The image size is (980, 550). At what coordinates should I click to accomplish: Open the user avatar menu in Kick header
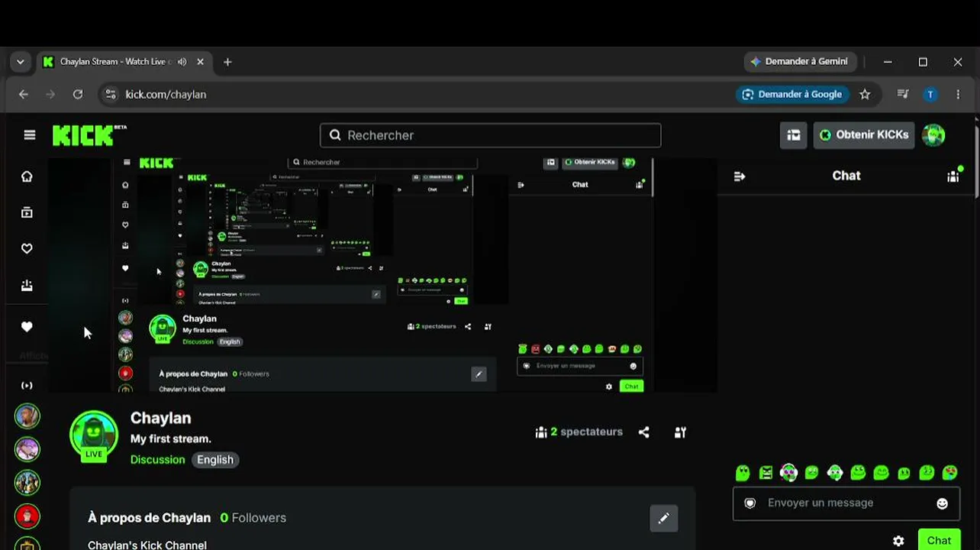[933, 135]
